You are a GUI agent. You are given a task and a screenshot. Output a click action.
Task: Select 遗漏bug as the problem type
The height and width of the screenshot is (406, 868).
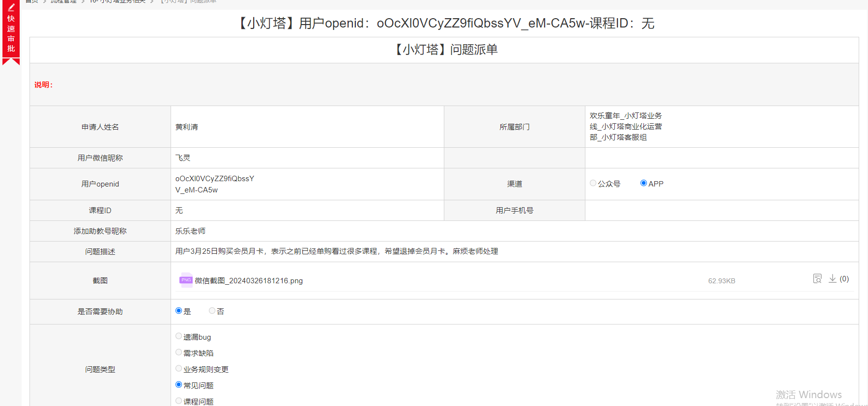click(179, 336)
